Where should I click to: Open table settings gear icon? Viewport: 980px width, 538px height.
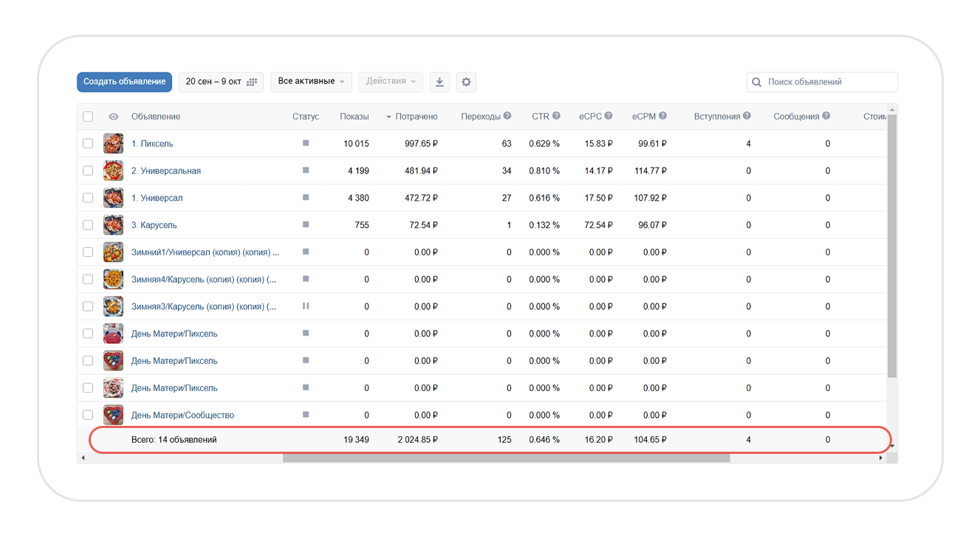tap(466, 82)
